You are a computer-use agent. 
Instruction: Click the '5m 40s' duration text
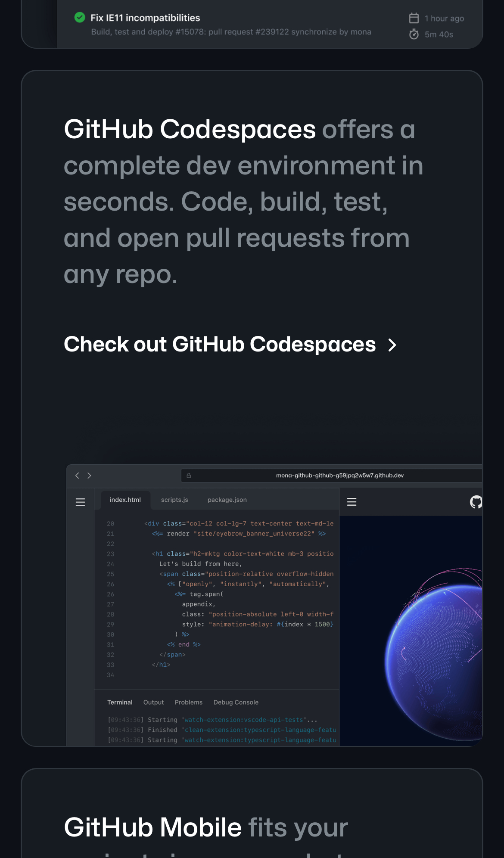(439, 34)
